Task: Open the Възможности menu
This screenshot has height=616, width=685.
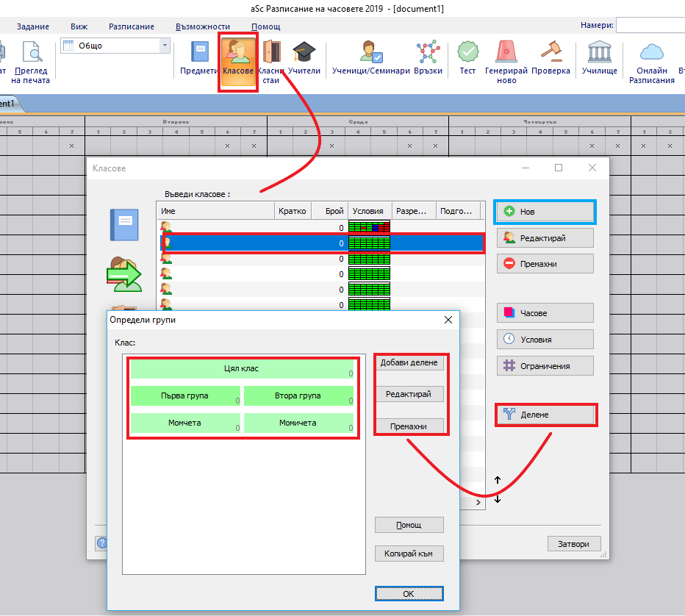Action: pos(203,26)
